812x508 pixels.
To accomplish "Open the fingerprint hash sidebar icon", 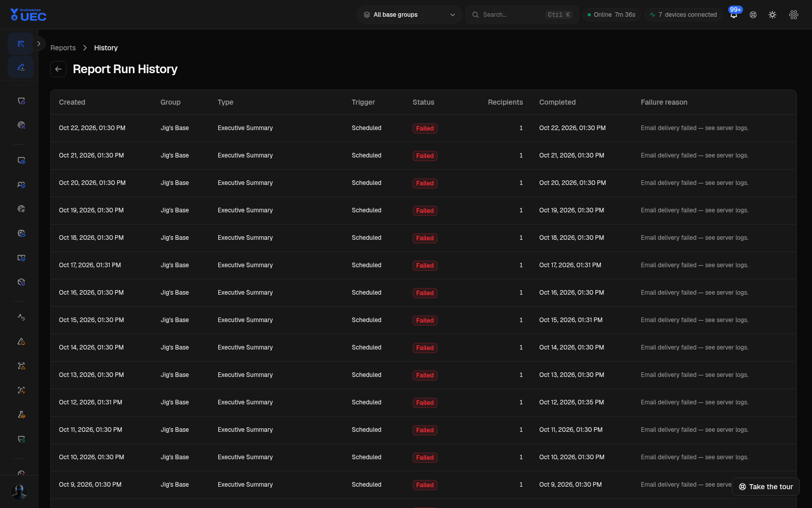I will (x=21, y=209).
